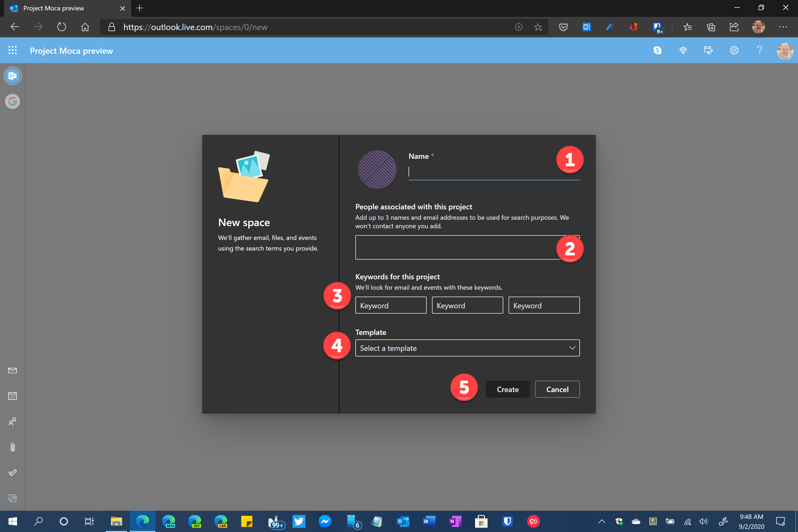Open the To Do calendar-check icon
This screenshot has height=532, width=798.
tap(708, 50)
